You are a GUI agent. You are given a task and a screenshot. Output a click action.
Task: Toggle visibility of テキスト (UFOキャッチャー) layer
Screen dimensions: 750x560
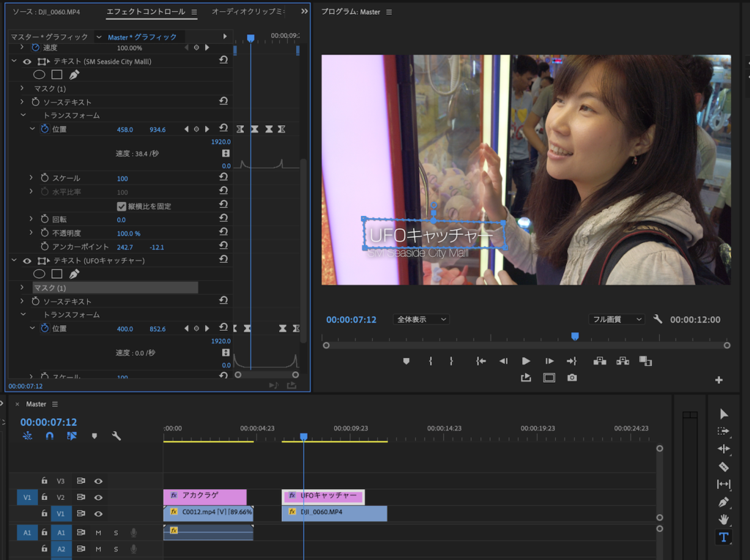click(x=26, y=261)
